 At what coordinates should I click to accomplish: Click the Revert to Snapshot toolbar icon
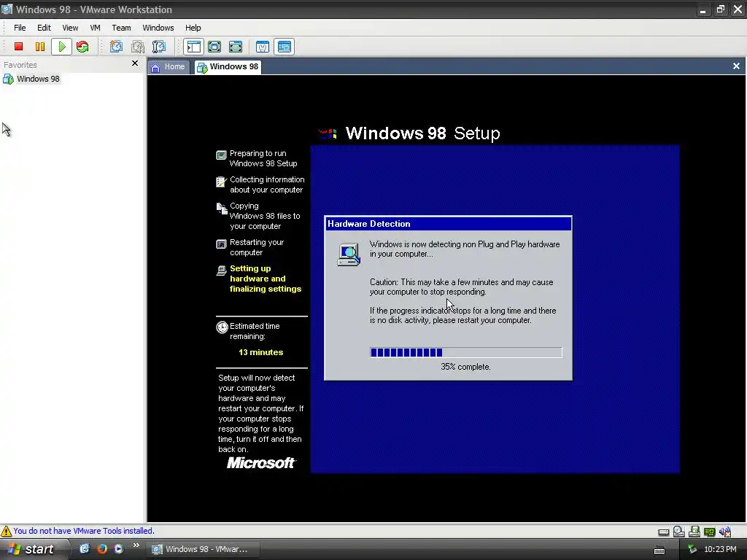(x=138, y=47)
